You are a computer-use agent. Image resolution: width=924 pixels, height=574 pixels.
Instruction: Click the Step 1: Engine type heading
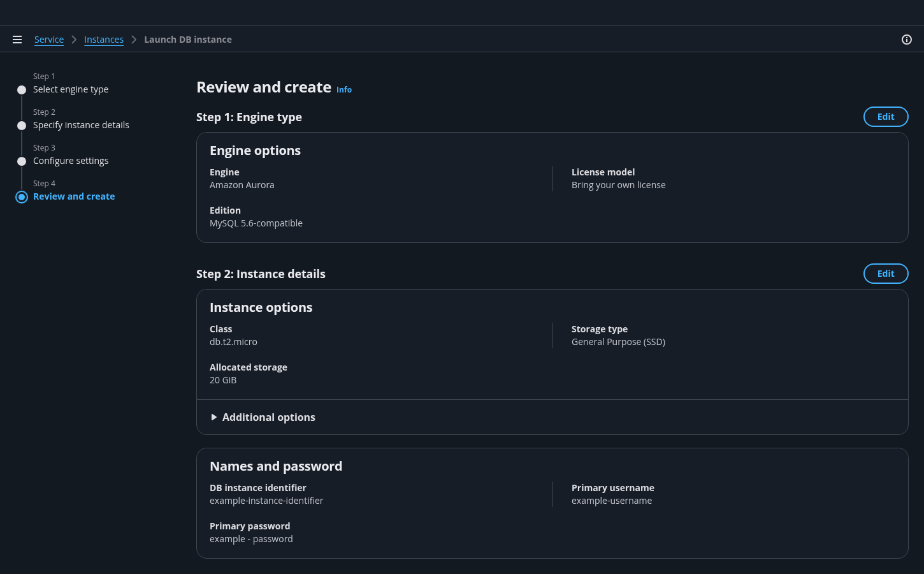click(x=249, y=117)
